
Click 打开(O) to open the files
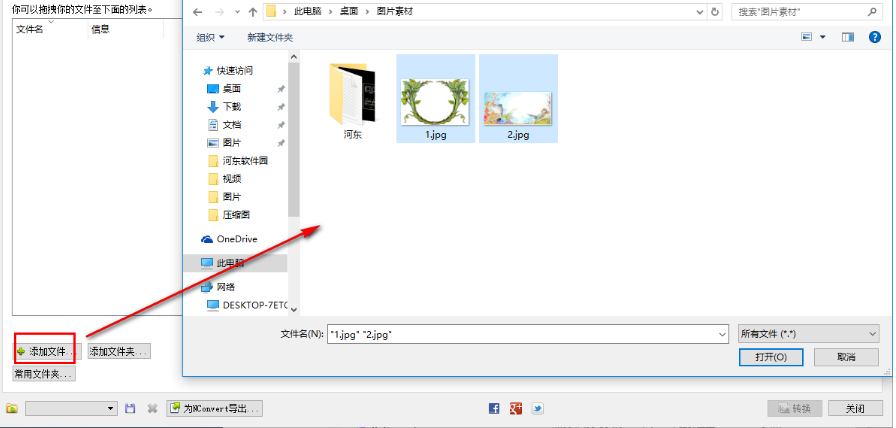(771, 357)
